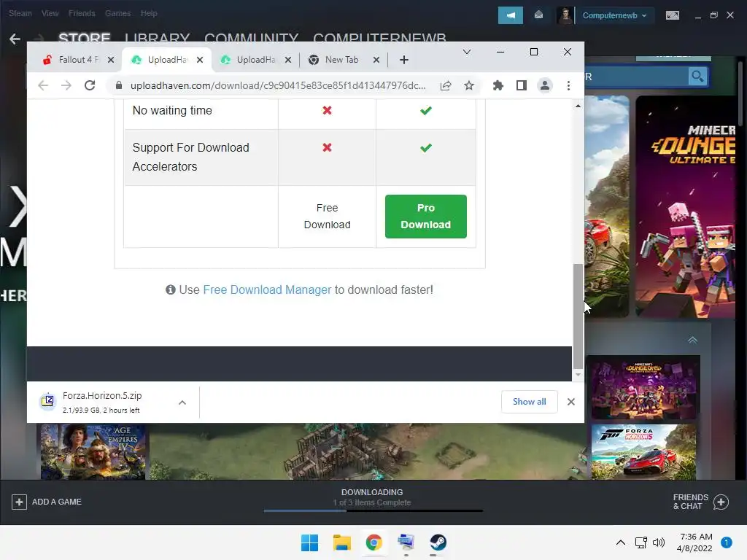Open the Steam inbox envelope icon
The height and width of the screenshot is (560, 747).
(538, 15)
